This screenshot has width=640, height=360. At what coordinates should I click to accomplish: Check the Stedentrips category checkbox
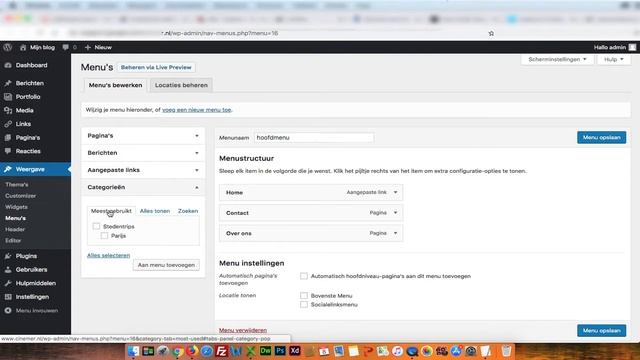point(96,226)
